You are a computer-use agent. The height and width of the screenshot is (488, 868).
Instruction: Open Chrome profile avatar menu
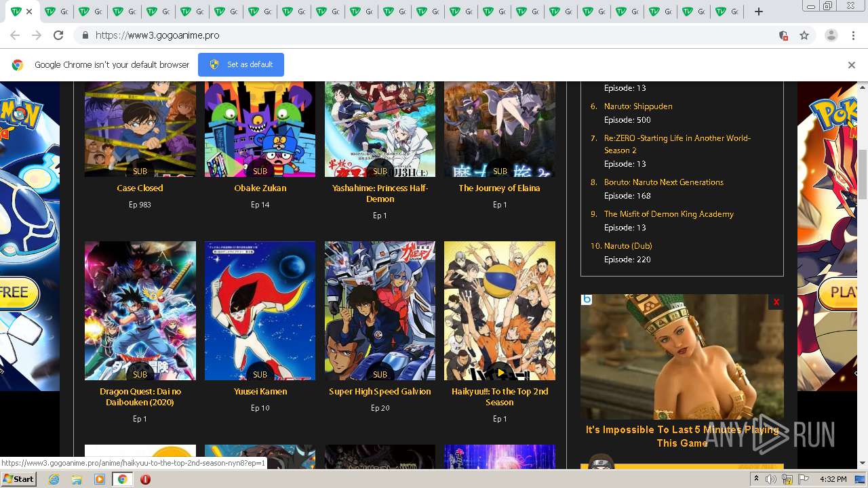(x=831, y=35)
